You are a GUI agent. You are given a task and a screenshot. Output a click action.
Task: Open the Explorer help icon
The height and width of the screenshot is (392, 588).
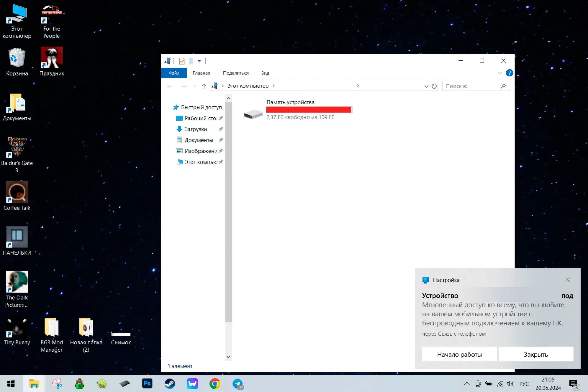(x=509, y=73)
